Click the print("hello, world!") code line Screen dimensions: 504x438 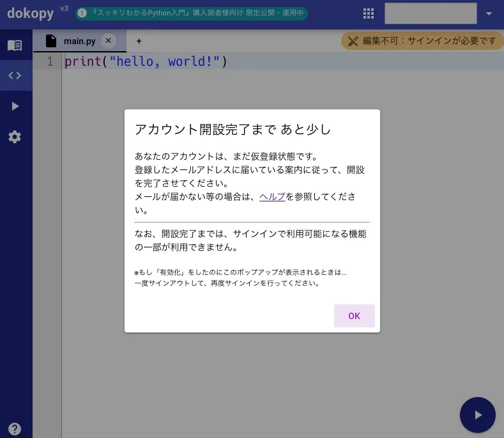coord(146,61)
